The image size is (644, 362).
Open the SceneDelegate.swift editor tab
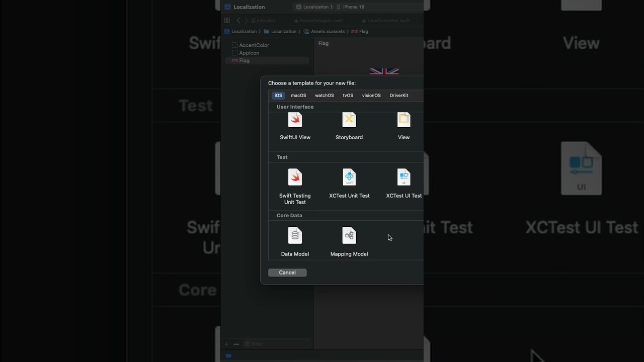coord(318,21)
